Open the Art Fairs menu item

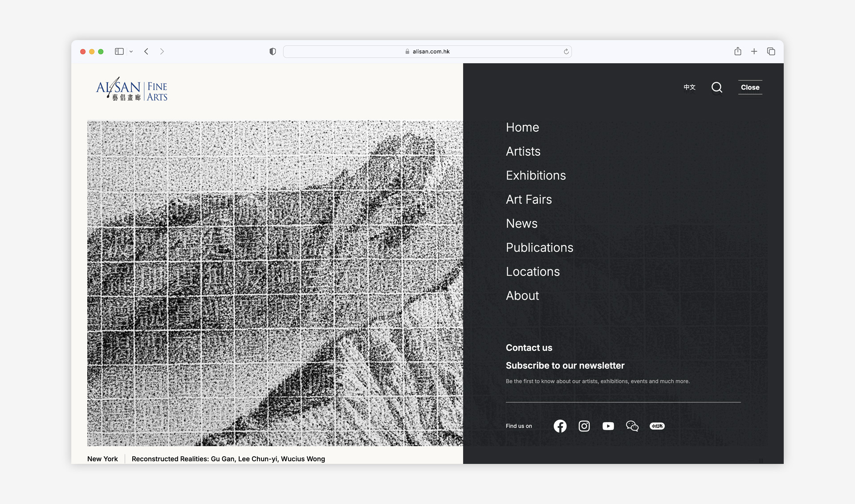click(x=529, y=199)
